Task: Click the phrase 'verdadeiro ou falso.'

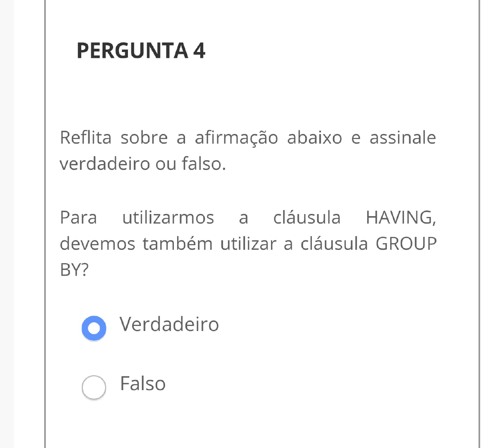Action: [x=143, y=164]
